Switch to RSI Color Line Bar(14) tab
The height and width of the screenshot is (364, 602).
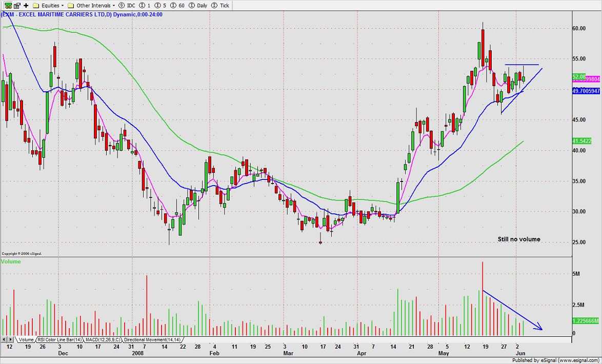tap(59, 340)
